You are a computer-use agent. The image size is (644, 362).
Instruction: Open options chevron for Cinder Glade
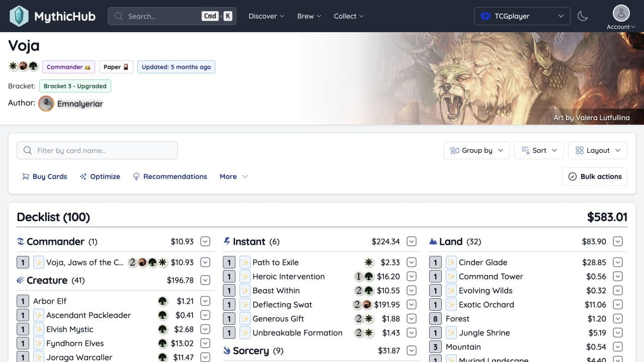coord(618,262)
